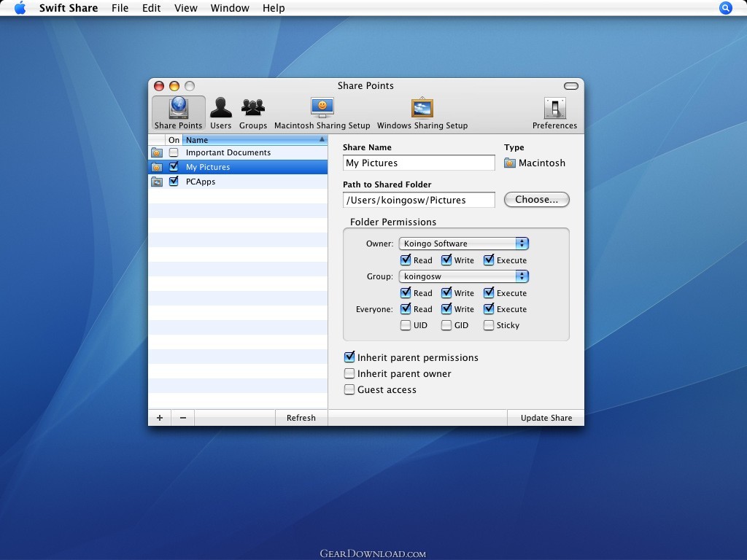This screenshot has height=560, width=747.
Task: Click the Refresh button
Action: click(301, 418)
